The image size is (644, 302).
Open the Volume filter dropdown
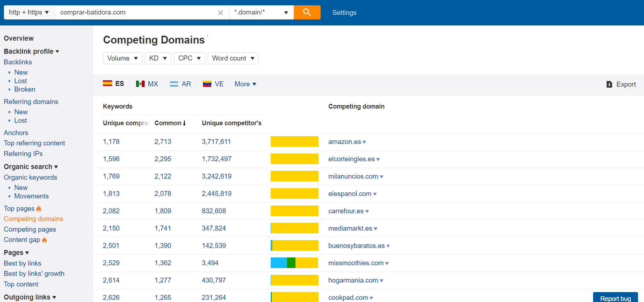(122, 58)
